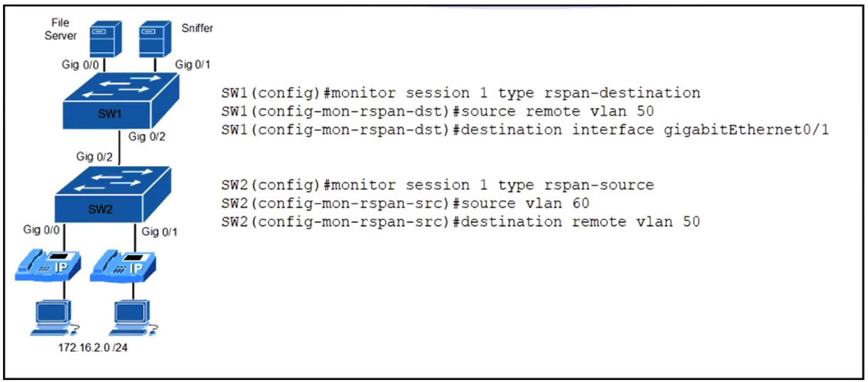868x382 pixels.
Task: Click the destination remote vlan 50 line
Action: point(460,222)
